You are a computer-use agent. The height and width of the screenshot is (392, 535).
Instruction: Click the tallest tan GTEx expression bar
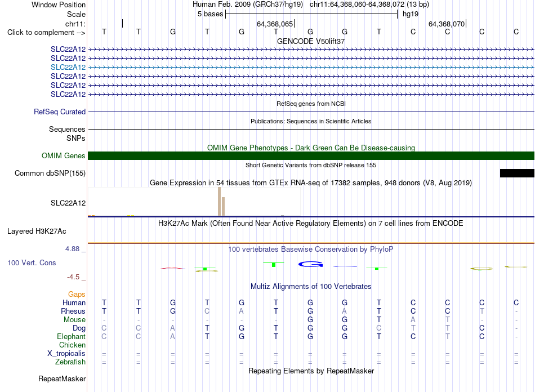220,201
